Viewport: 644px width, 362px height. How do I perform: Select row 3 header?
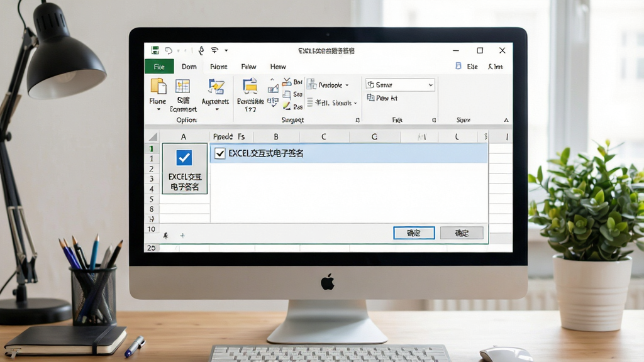point(152,179)
